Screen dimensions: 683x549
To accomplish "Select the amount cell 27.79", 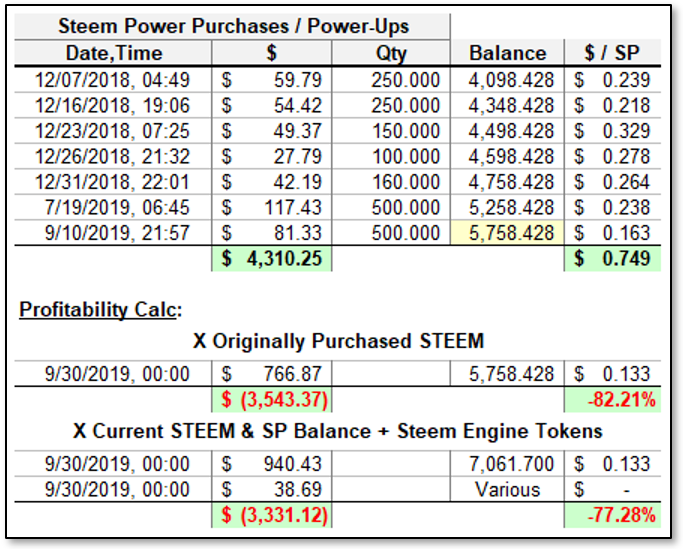I will (x=272, y=156).
